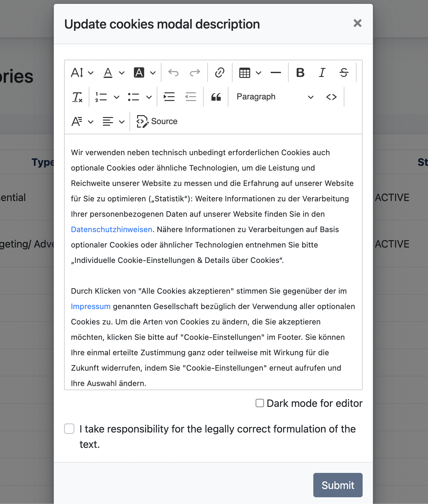Open the Paragraph heading dropdown
The height and width of the screenshot is (504, 428).
[x=275, y=97]
